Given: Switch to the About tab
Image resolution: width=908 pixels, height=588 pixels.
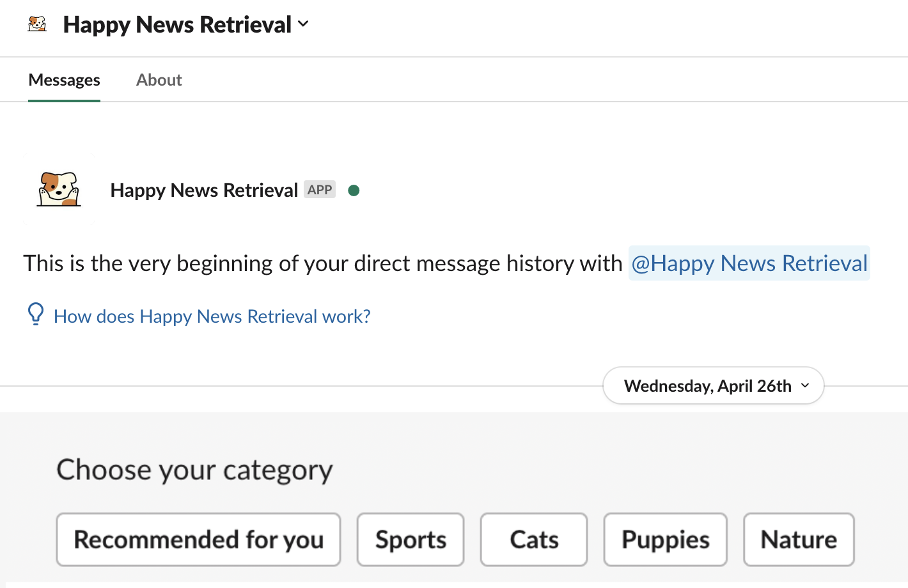Looking at the screenshot, I should [x=159, y=80].
